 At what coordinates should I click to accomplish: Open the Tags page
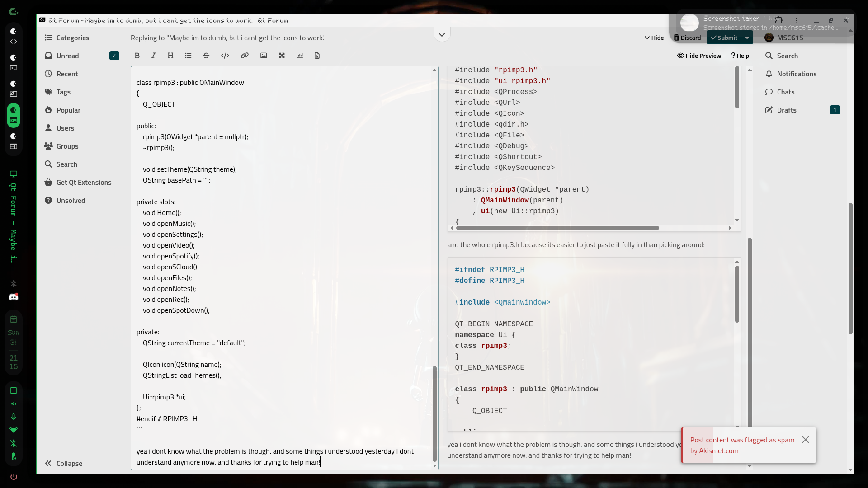pos(63,92)
